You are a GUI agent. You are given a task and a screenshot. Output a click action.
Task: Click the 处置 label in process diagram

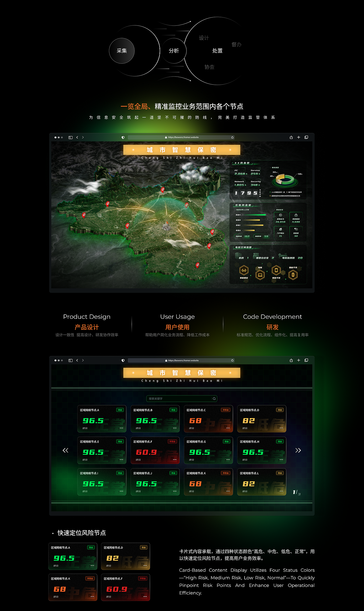tap(218, 51)
